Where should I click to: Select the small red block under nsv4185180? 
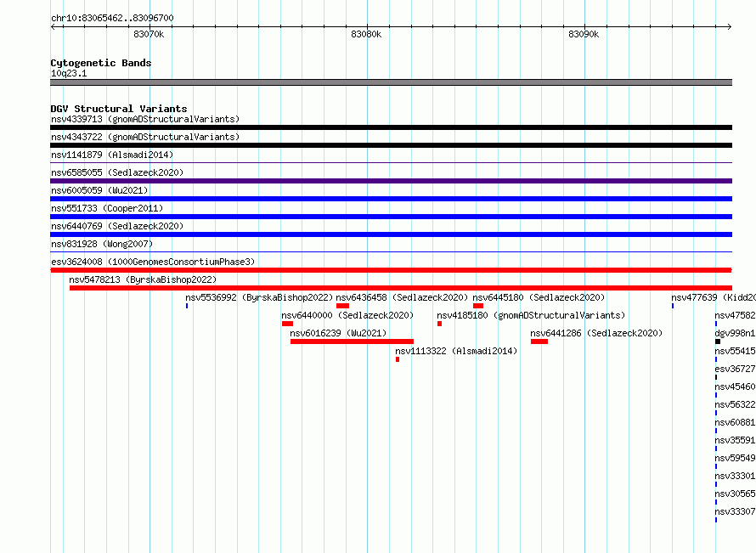[x=439, y=324]
